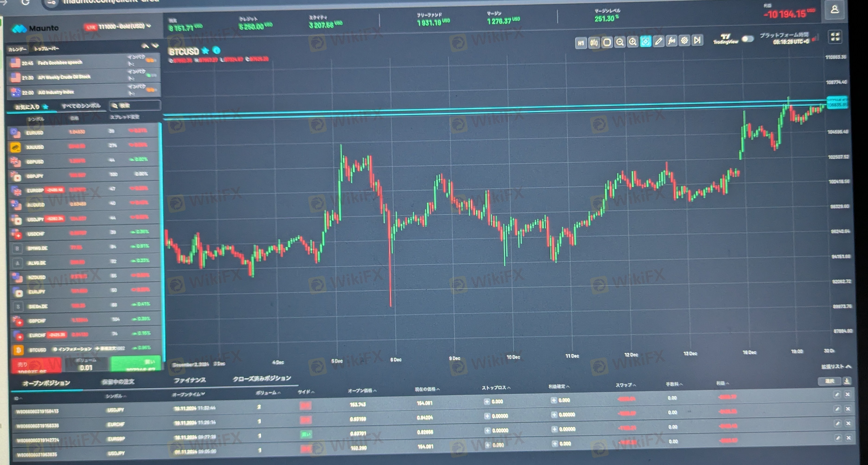Expand chart to fullscreen view

pyautogui.click(x=835, y=37)
